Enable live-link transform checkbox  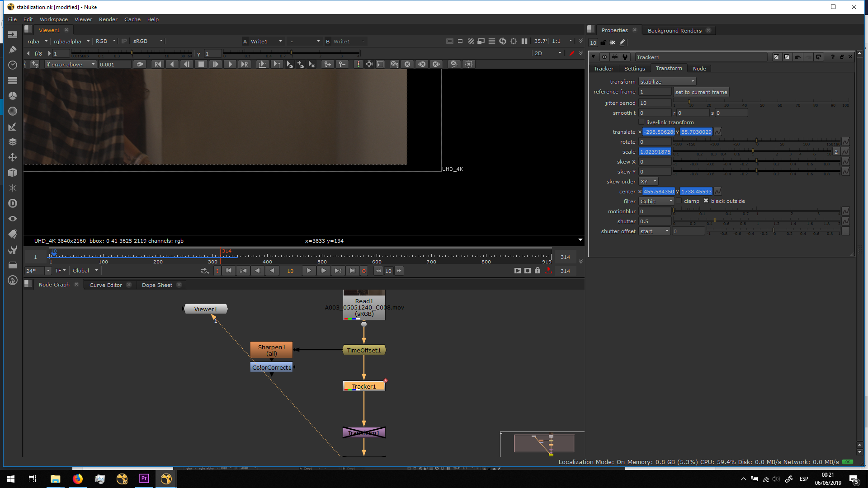pos(641,122)
